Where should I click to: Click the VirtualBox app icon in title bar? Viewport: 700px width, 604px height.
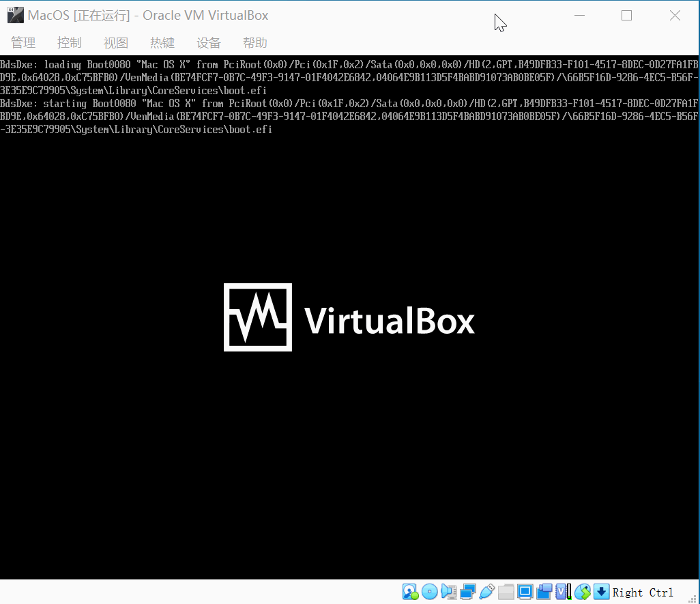[x=15, y=15]
